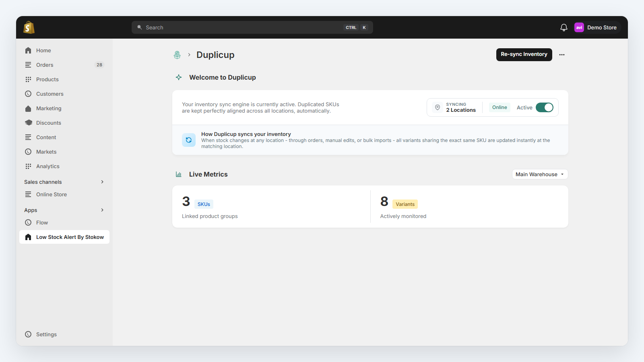Image resolution: width=644 pixels, height=362 pixels.
Task: Click the SKUs tag
Action: (204, 204)
